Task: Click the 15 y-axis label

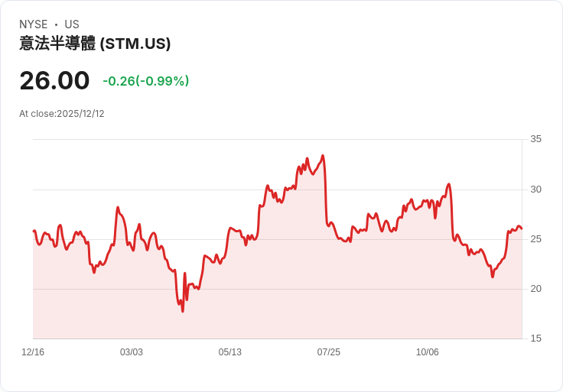Action: [x=535, y=339]
